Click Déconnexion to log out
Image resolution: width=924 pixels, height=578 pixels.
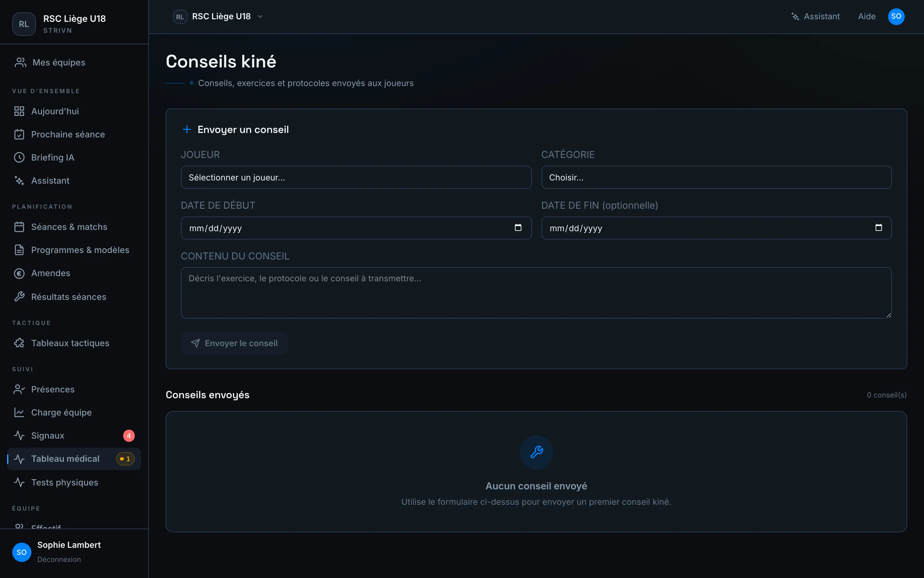coord(59,559)
